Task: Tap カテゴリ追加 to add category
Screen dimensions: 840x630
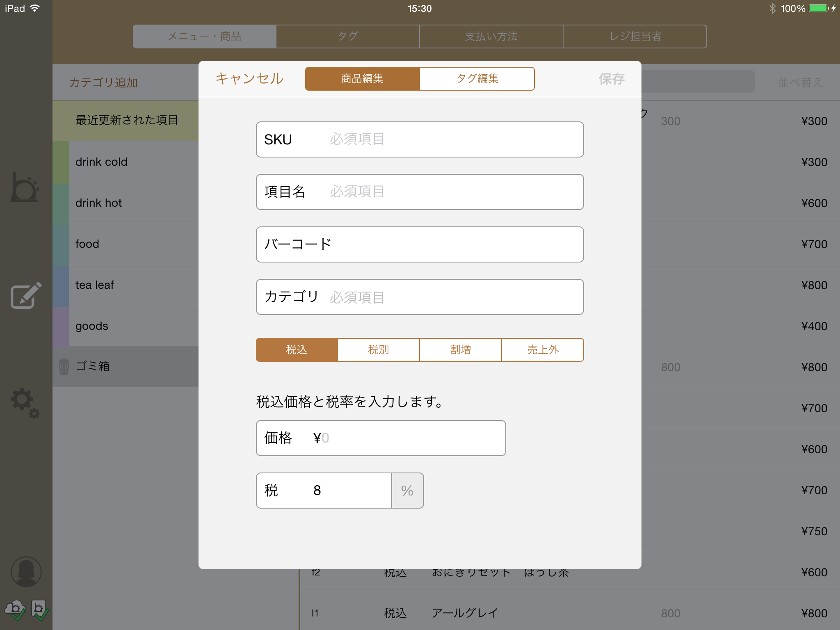Action: (x=103, y=82)
